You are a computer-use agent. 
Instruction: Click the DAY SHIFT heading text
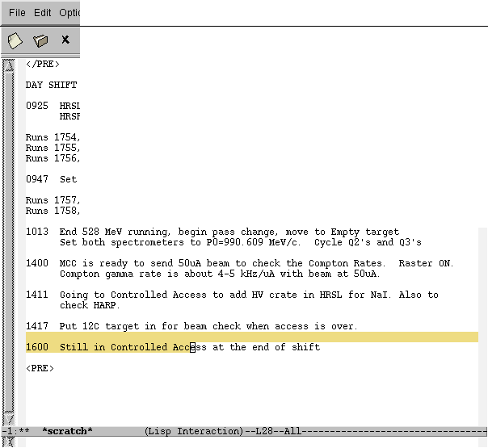(x=52, y=85)
